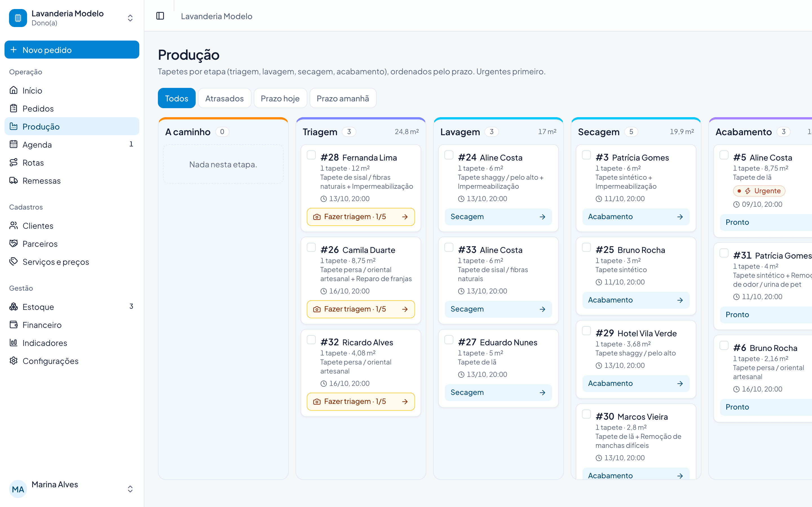
Task: Open Parceiros handshake icon
Action: (14, 243)
